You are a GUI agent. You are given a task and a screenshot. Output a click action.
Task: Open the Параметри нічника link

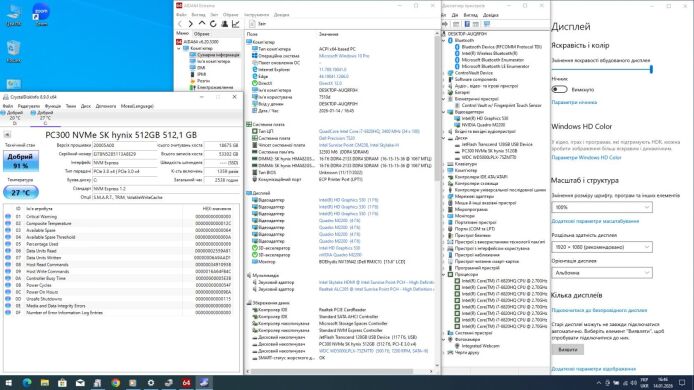[574, 102]
